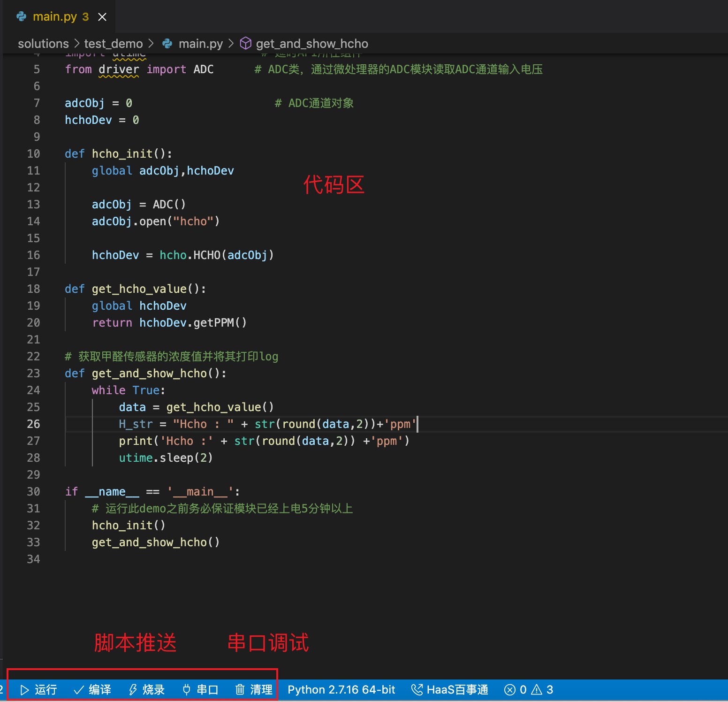
Task: Click the 运行 run label text
Action: (x=45, y=690)
